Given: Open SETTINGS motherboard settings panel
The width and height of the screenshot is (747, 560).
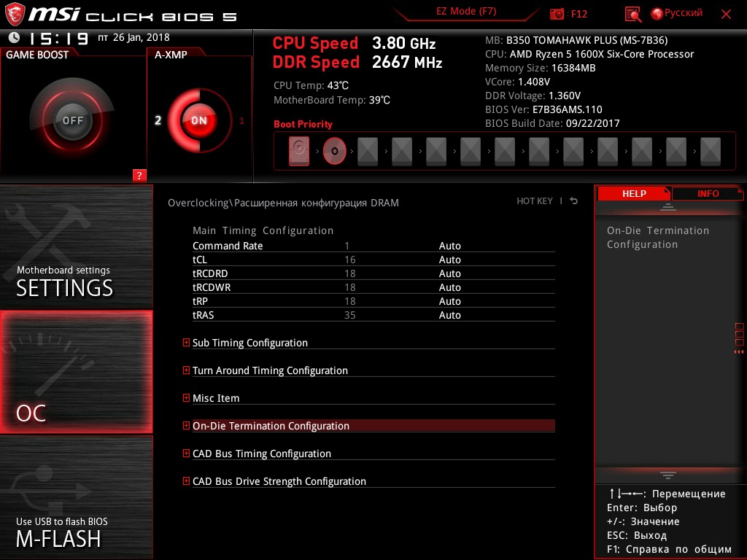Looking at the screenshot, I should pyautogui.click(x=76, y=246).
